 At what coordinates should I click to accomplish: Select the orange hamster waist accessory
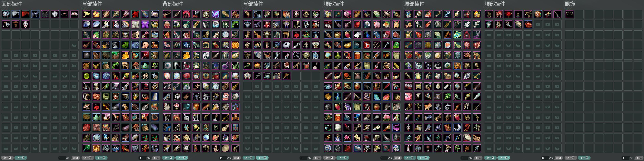tap(387, 24)
